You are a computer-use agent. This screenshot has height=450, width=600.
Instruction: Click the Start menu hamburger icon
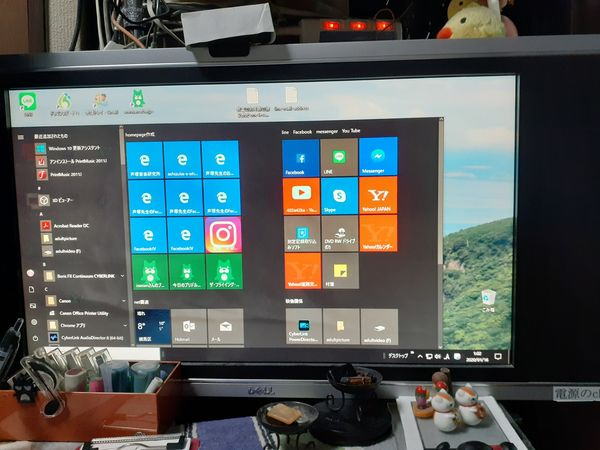(21, 137)
